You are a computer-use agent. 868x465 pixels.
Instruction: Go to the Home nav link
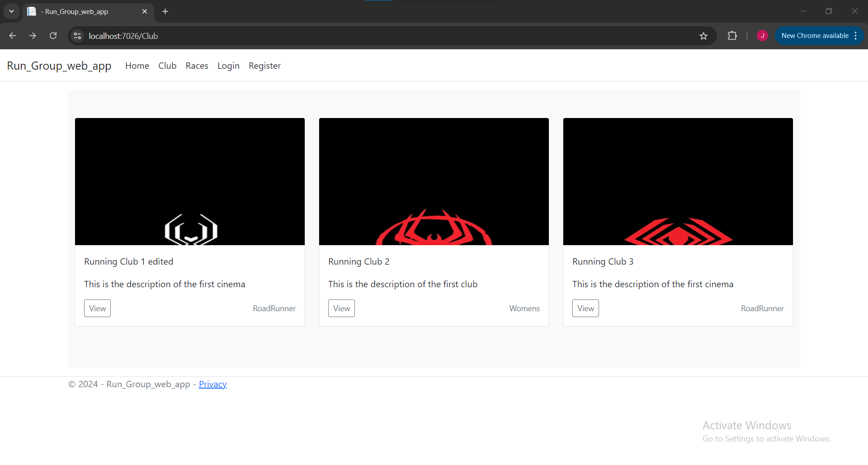click(x=137, y=66)
